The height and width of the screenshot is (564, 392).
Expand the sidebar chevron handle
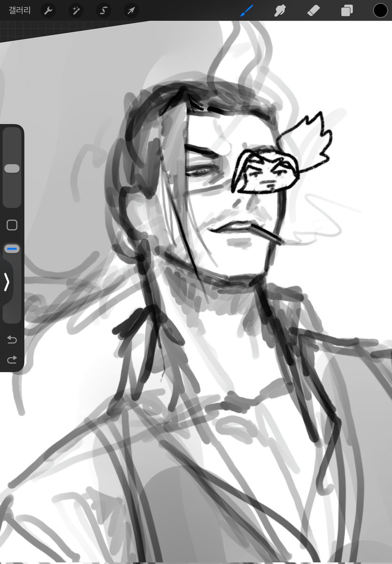[x=7, y=282]
